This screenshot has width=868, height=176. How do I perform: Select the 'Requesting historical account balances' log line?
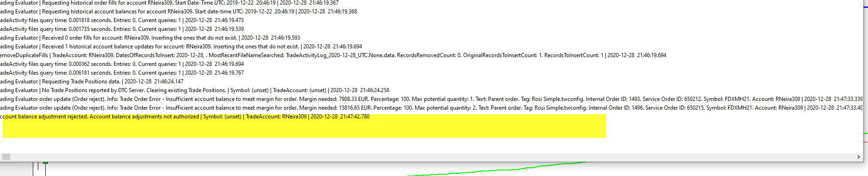point(178,12)
